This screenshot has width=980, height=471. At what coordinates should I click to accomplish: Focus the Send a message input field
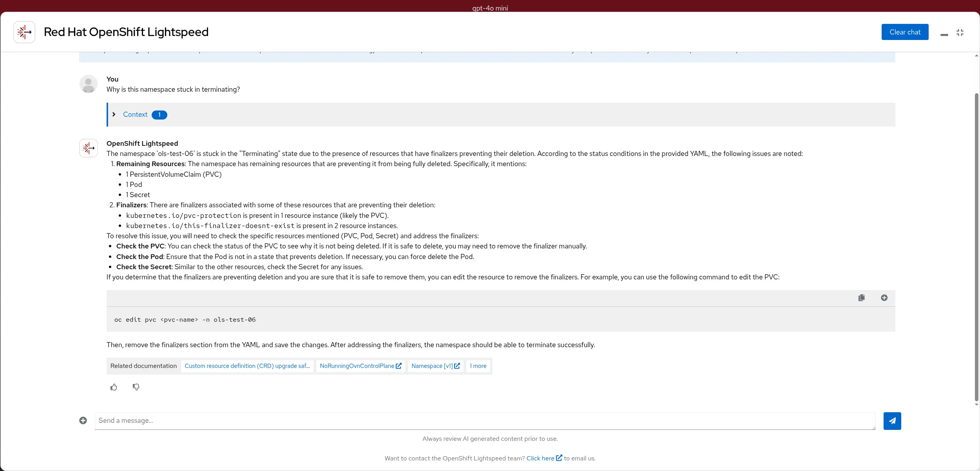point(485,421)
